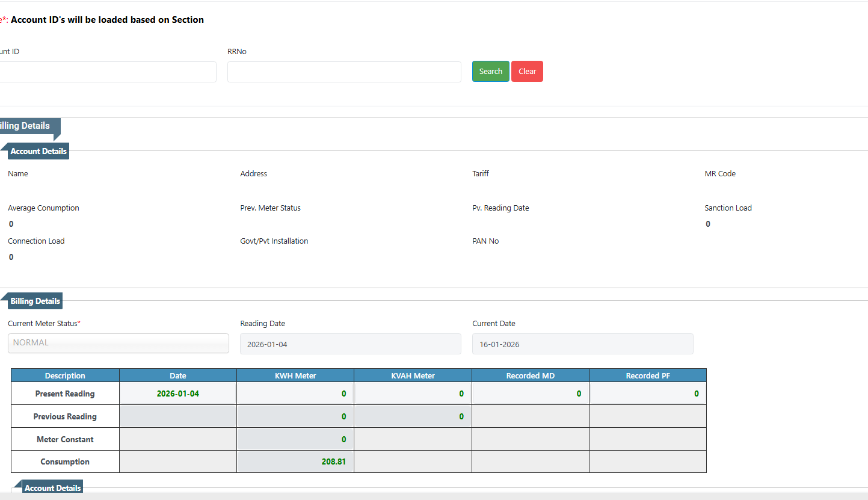Click the Meter Constant KWH value

pyautogui.click(x=295, y=439)
